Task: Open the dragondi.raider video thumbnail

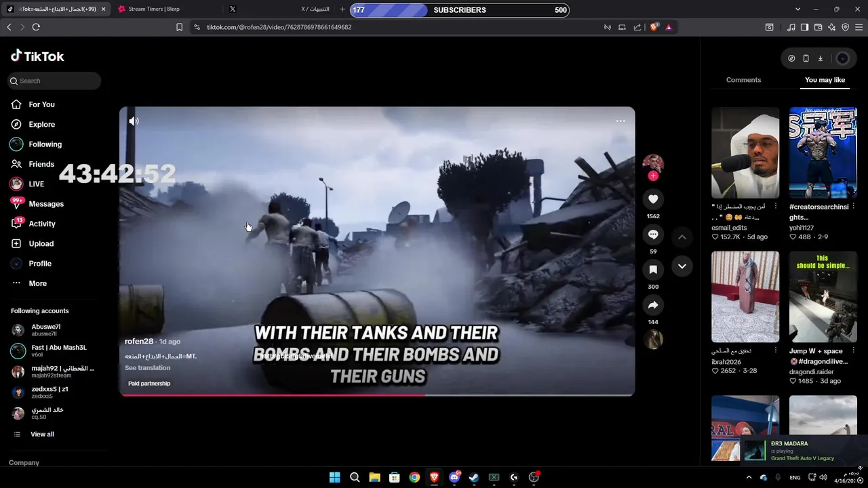Action: click(x=823, y=297)
